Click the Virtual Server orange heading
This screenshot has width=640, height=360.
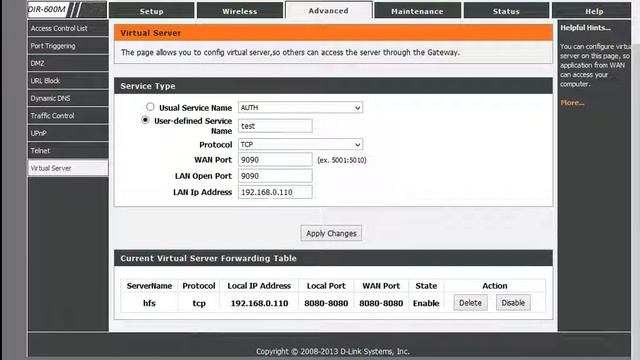pyautogui.click(x=151, y=33)
